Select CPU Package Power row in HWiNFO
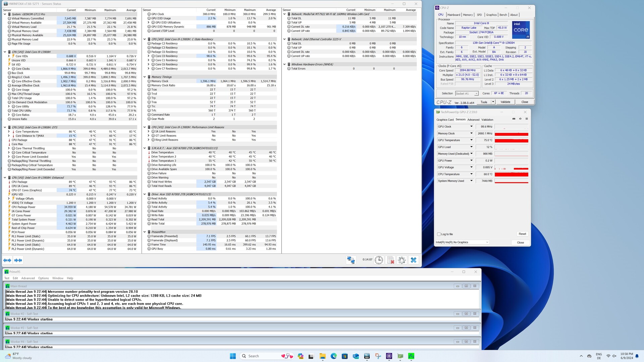The width and height of the screenshot is (644, 362). click(x=72, y=207)
